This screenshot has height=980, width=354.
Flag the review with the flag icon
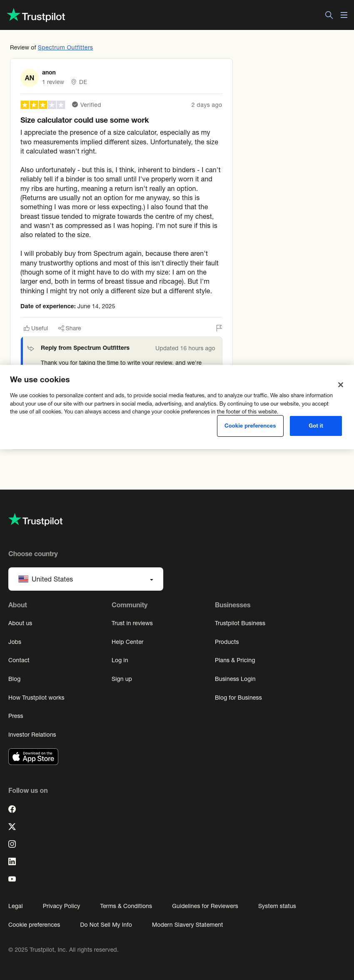tap(219, 328)
